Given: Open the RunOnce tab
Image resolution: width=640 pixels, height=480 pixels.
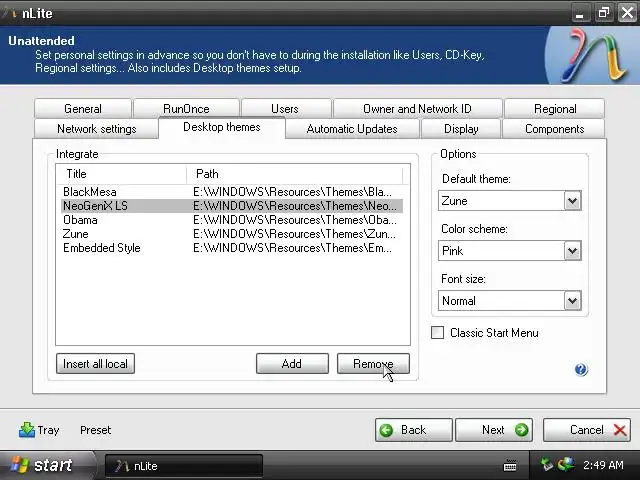Looking at the screenshot, I should (x=186, y=109).
